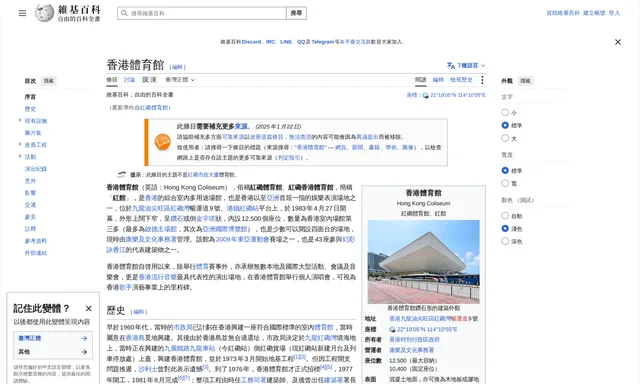Choose the 其他 variant option

[52, 352]
